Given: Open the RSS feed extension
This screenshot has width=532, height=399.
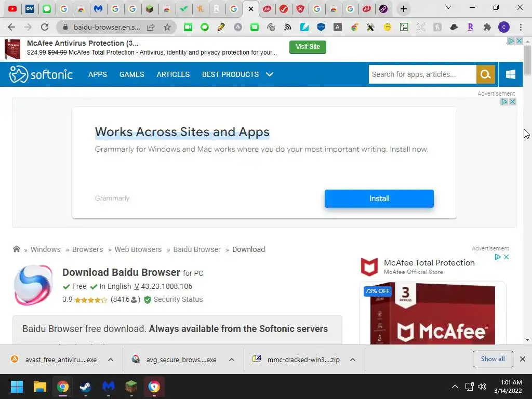Looking at the screenshot, I should 288,27.
